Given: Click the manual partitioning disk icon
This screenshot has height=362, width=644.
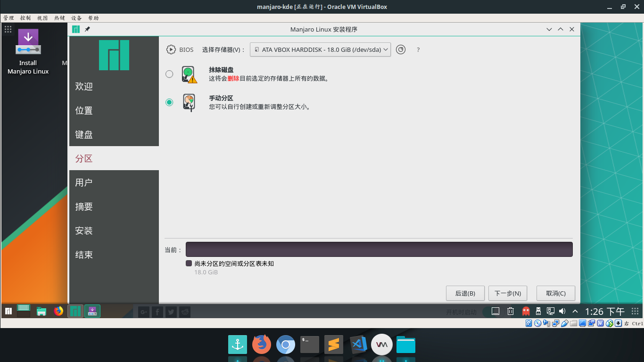Looking at the screenshot, I should point(189,102).
